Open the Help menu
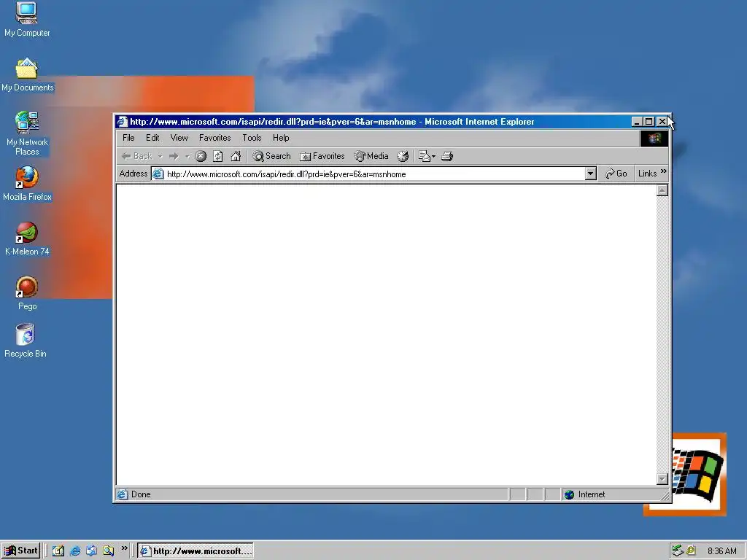747x560 pixels. 281,138
